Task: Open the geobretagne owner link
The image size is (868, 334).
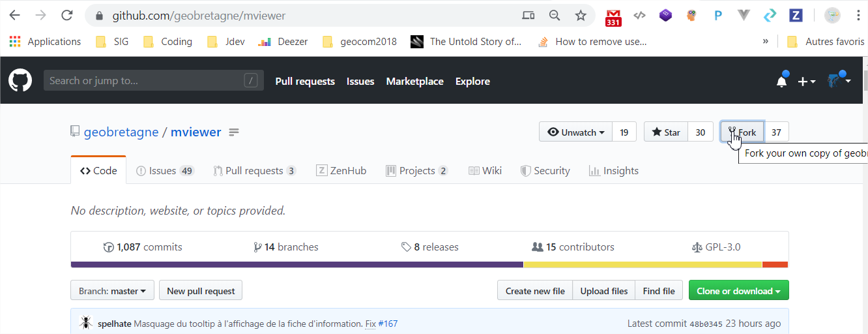Action: [x=121, y=132]
